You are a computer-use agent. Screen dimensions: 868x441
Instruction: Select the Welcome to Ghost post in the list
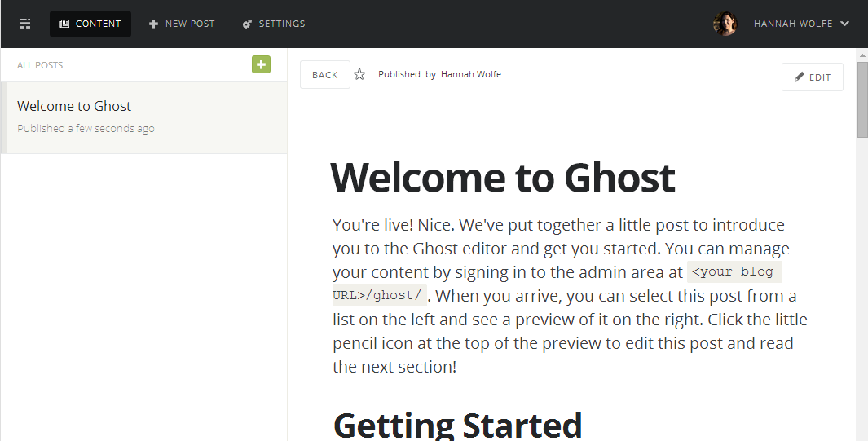click(x=144, y=117)
